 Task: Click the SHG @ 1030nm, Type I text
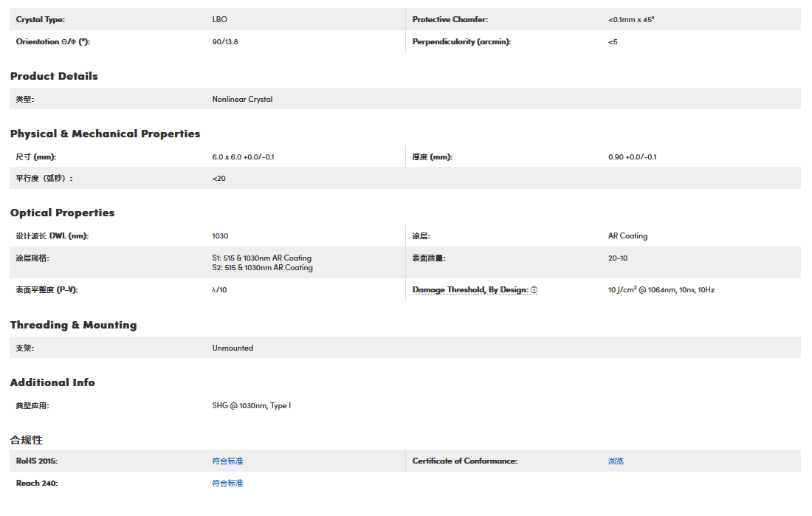(251, 406)
